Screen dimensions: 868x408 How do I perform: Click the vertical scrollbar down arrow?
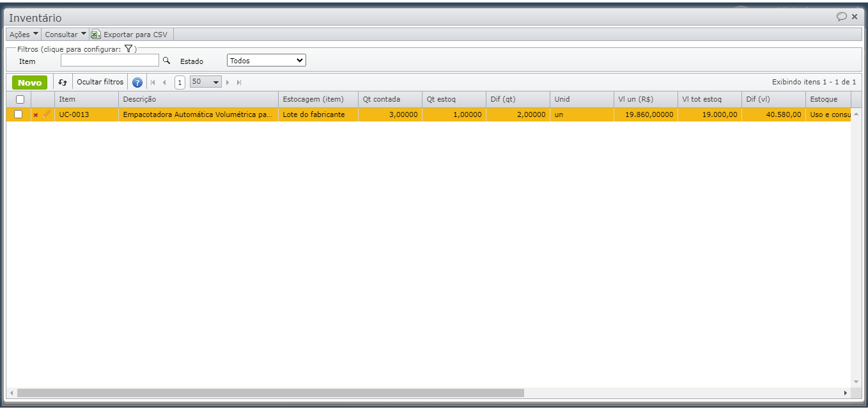tap(856, 382)
